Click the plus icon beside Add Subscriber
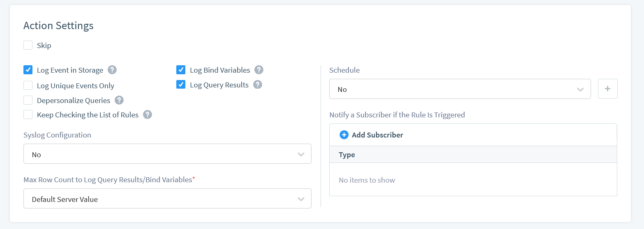Viewport: 644px width, 229px height. [344, 135]
